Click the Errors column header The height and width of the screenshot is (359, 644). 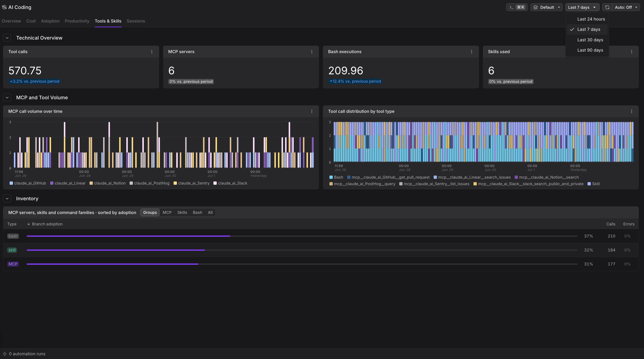pos(629,224)
